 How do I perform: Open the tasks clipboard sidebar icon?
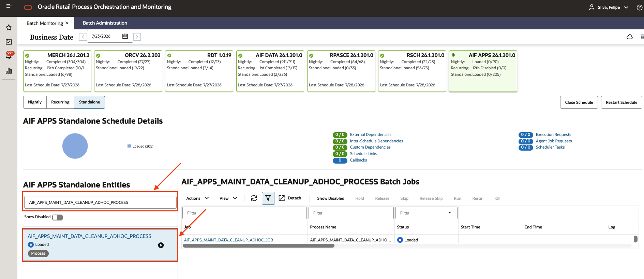point(9,42)
